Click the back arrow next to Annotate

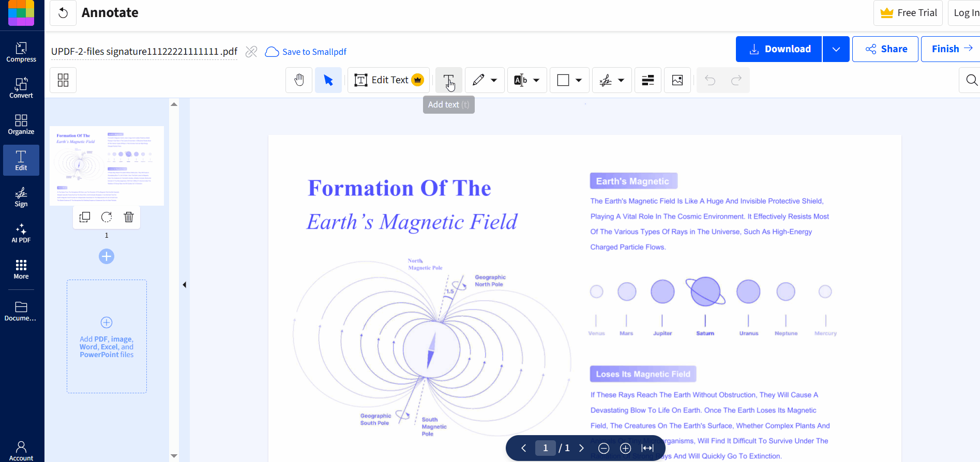click(63, 13)
